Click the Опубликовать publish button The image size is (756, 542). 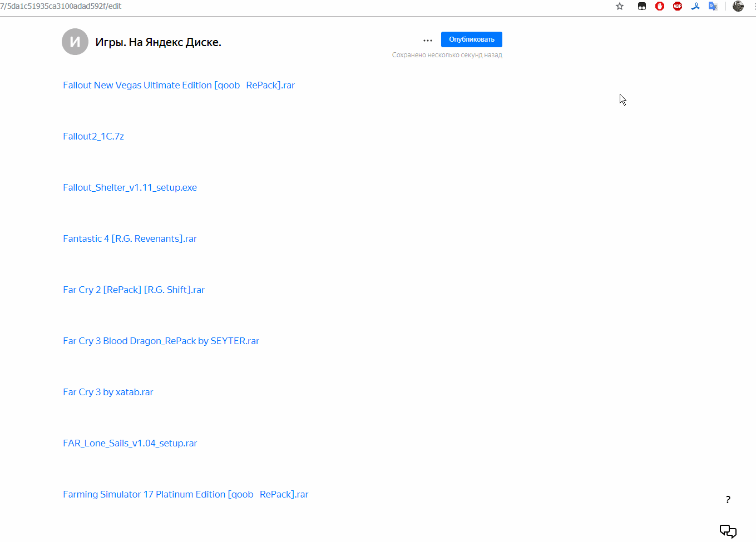472,39
